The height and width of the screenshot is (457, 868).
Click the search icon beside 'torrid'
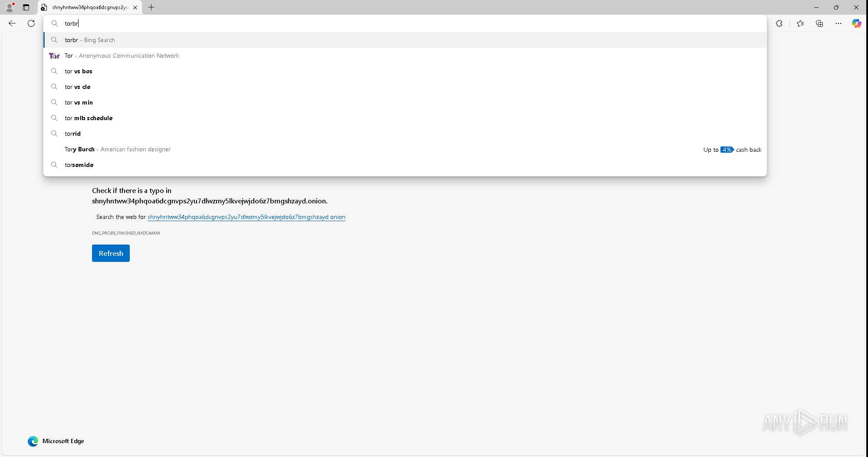click(54, 134)
